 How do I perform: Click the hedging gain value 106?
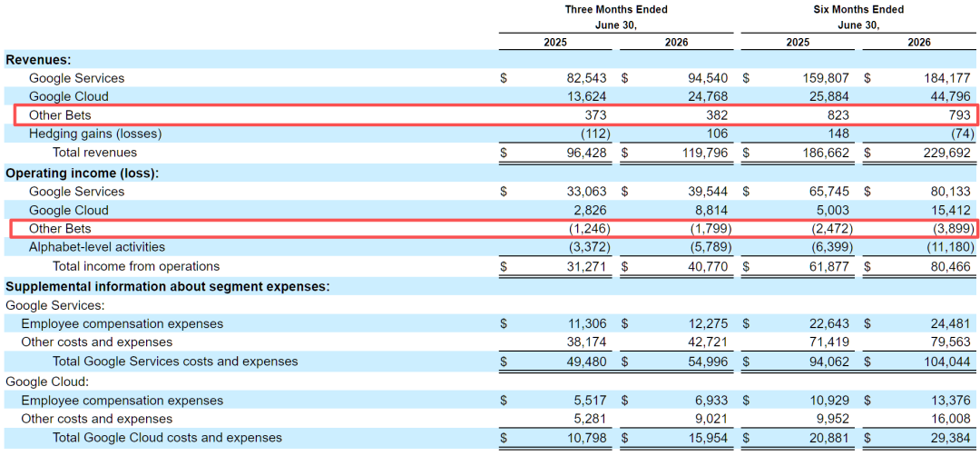click(x=717, y=134)
